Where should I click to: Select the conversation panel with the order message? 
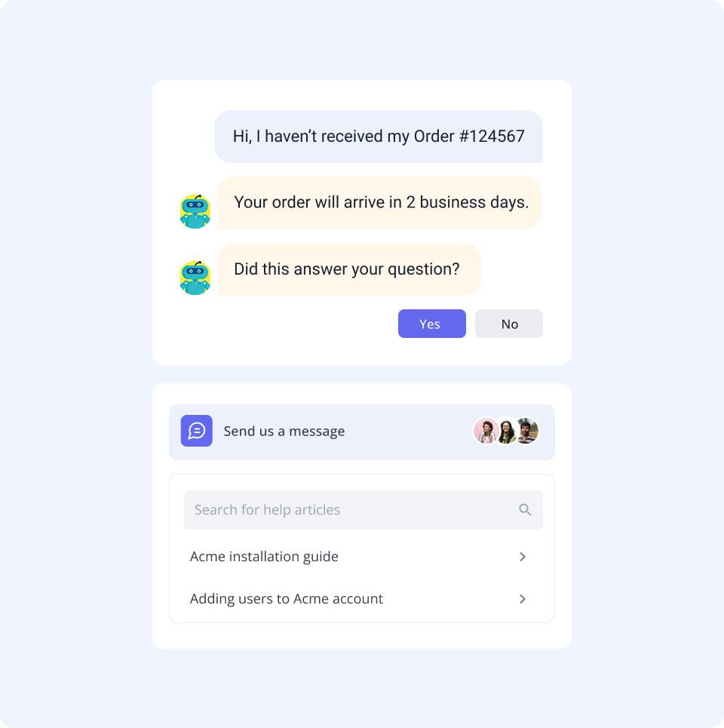(362, 221)
